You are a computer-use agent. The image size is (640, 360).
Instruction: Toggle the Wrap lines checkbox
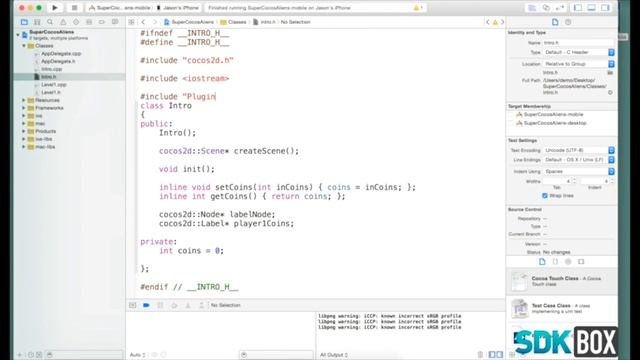tap(545, 196)
